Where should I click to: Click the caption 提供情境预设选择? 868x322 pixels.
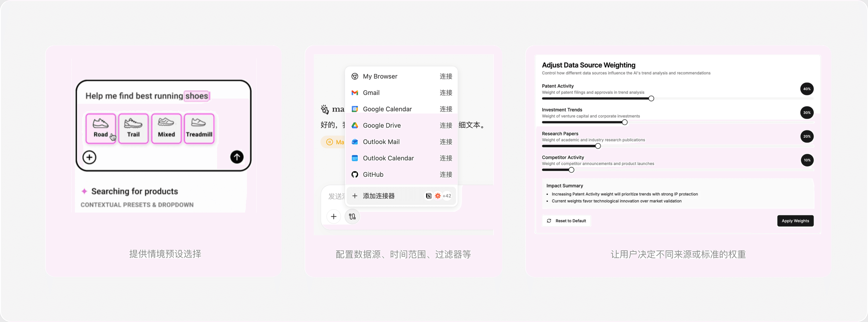[x=165, y=254]
